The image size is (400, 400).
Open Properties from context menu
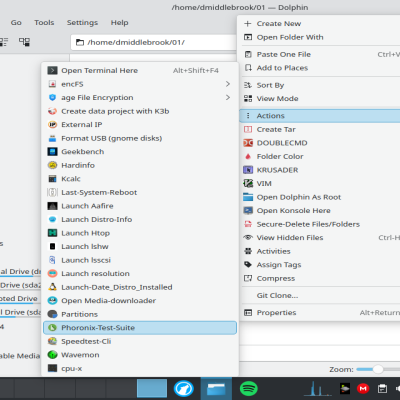320,313
